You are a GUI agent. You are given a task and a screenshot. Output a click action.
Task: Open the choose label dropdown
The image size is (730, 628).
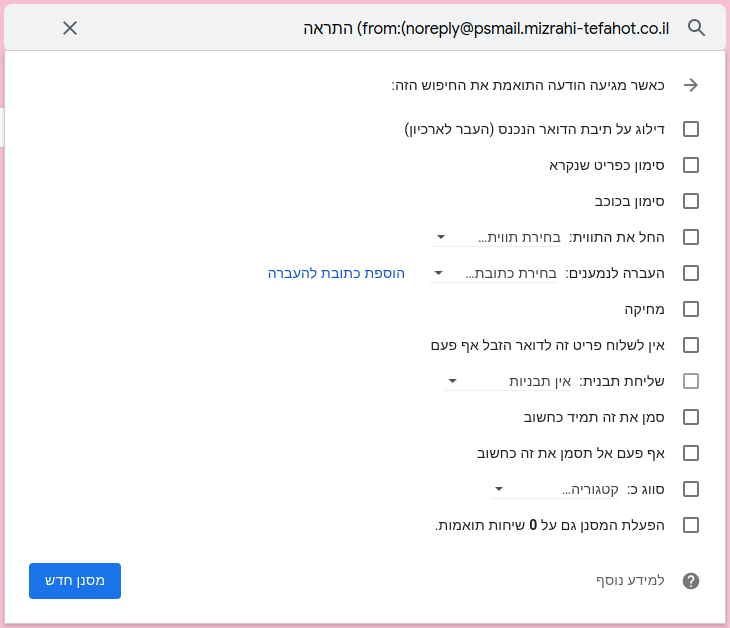click(497, 237)
